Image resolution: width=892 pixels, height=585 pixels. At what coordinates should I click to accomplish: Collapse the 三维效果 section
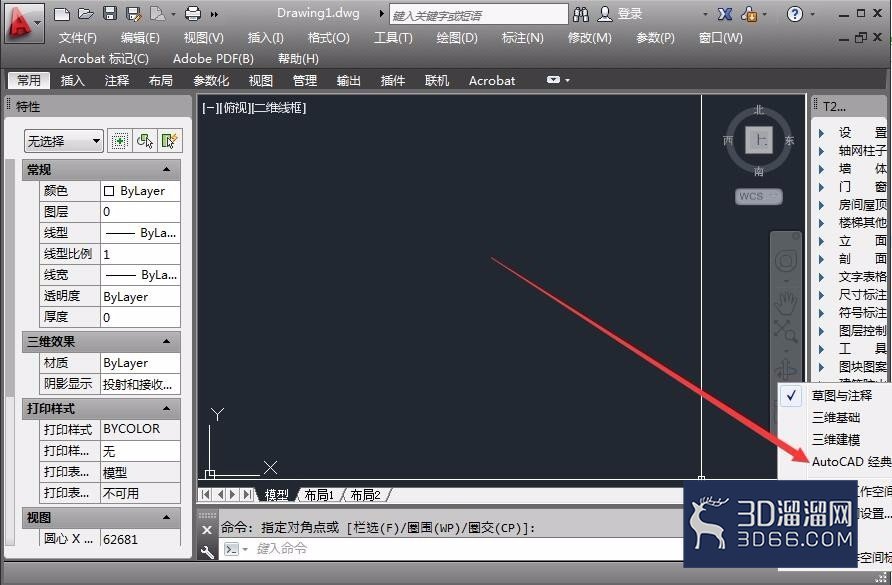[166, 341]
